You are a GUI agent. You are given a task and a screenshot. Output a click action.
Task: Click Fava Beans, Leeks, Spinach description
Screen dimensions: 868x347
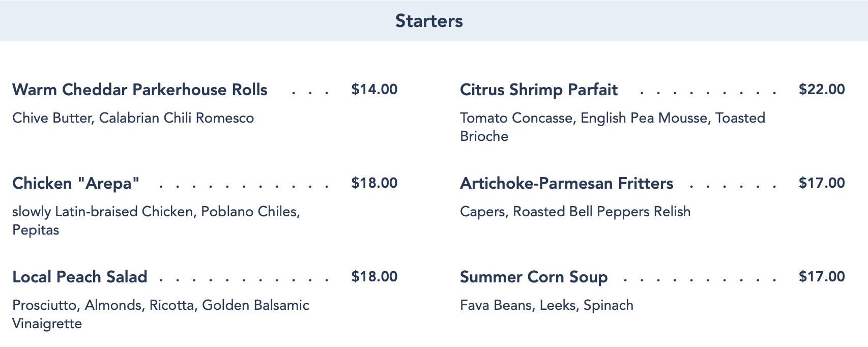click(x=546, y=305)
